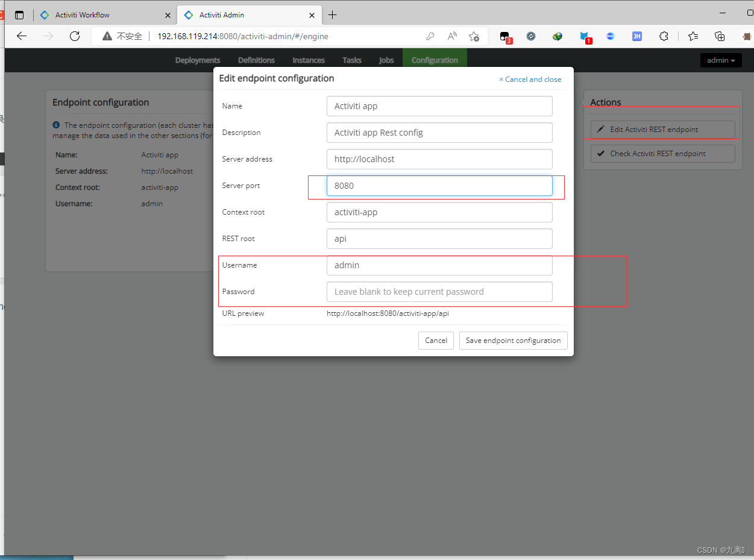Viewport: 754px width, 560px height.
Task: Click the saved passwords key icon
Action: pos(430,36)
